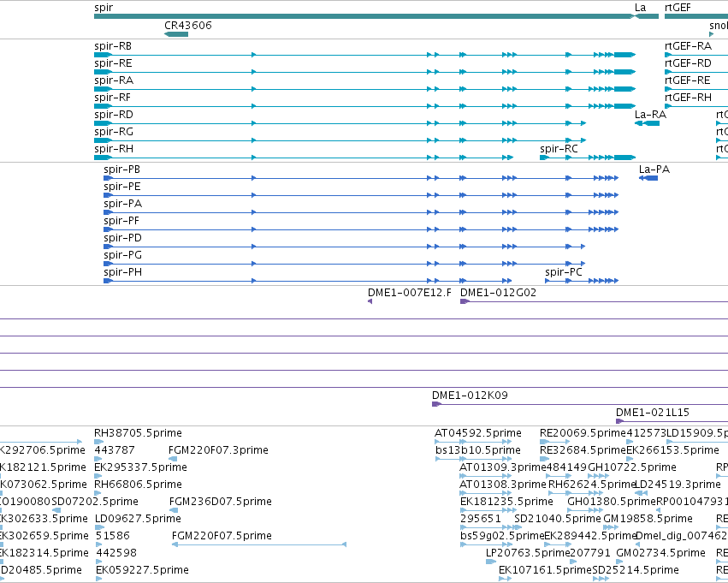Select the DME1-021L15 clone label

point(653,413)
